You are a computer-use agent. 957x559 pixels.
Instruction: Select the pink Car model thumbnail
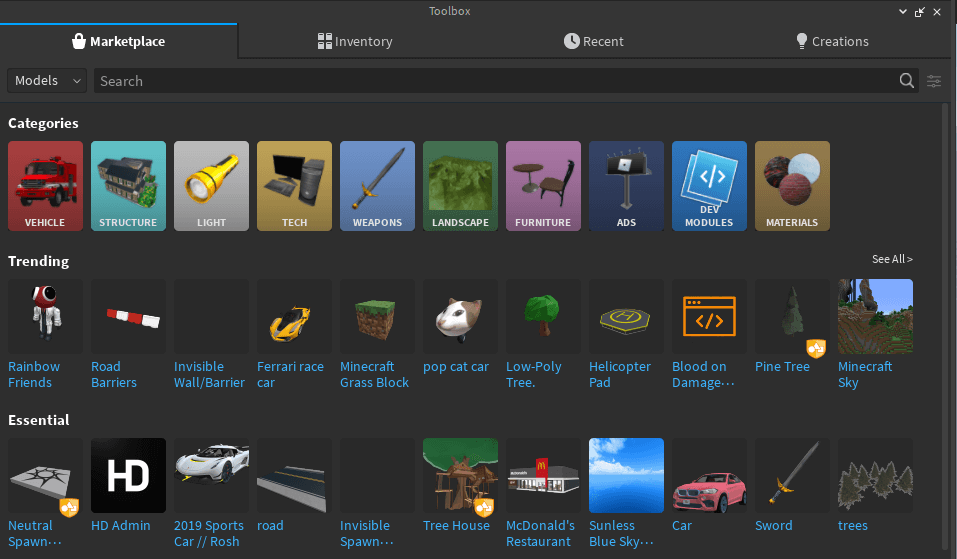click(709, 475)
